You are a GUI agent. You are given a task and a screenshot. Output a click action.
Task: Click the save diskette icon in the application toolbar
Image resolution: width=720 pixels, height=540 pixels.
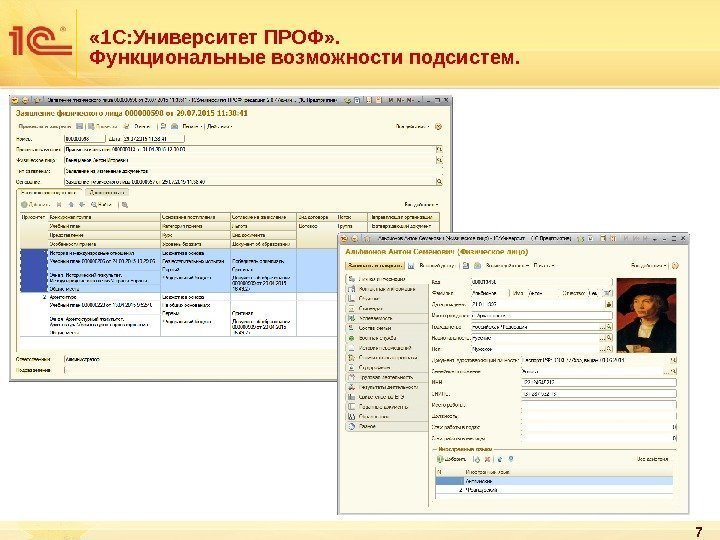click(x=79, y=126)
